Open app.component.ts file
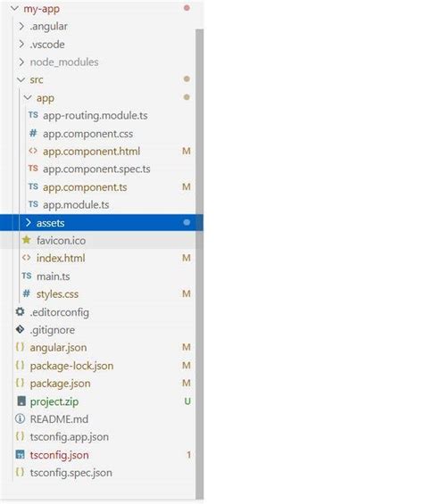 click(85, 187)
